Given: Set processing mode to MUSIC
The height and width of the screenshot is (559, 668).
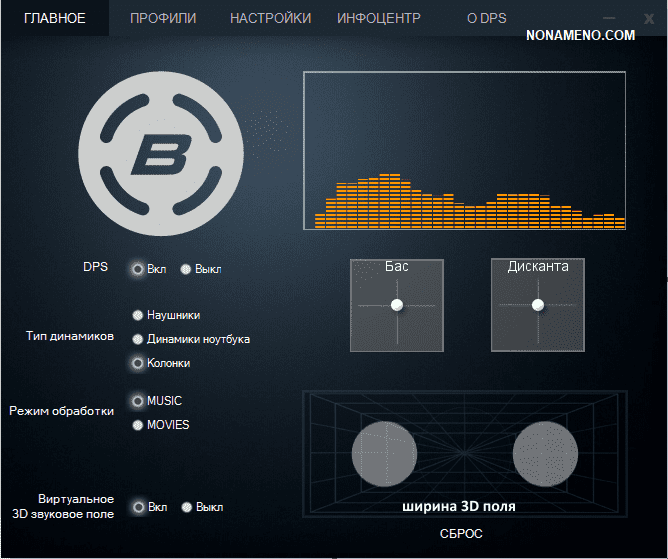Looking at the screenshot, I should [x=138, y=401].
